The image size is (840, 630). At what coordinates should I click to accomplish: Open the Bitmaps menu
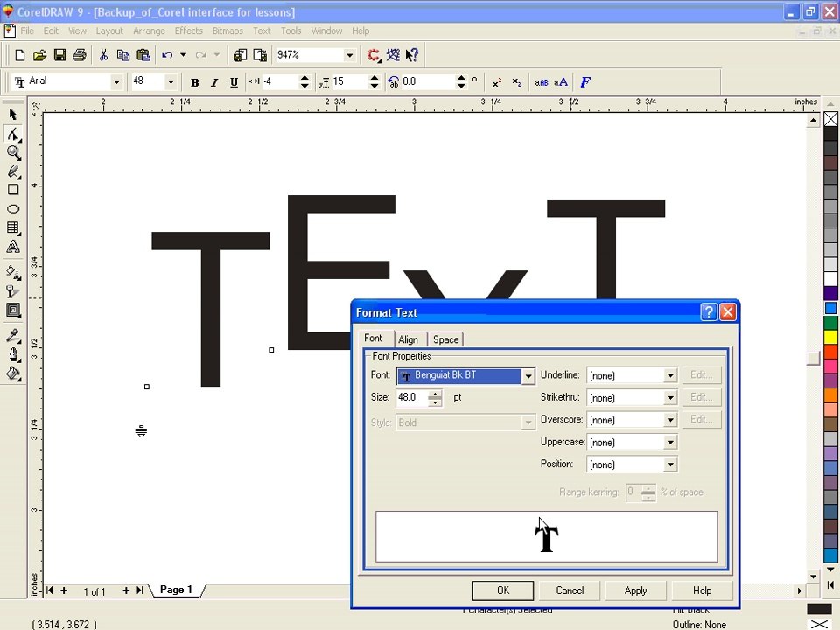tap(227, 31)
